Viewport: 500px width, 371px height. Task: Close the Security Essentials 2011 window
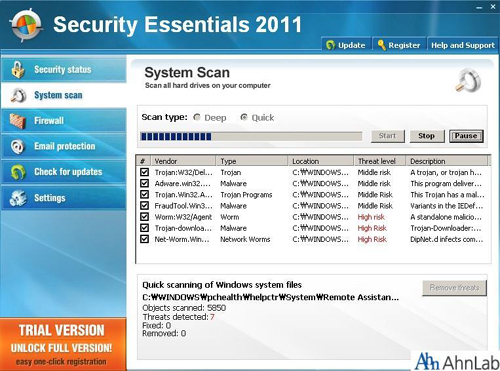tap(493, 7)
